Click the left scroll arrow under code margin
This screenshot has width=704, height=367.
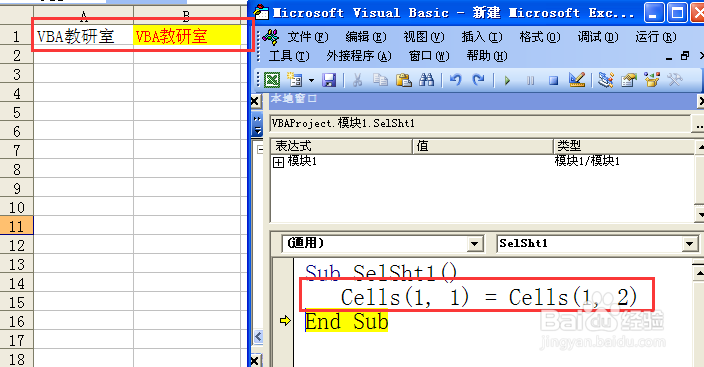click(x=258, y=336)
